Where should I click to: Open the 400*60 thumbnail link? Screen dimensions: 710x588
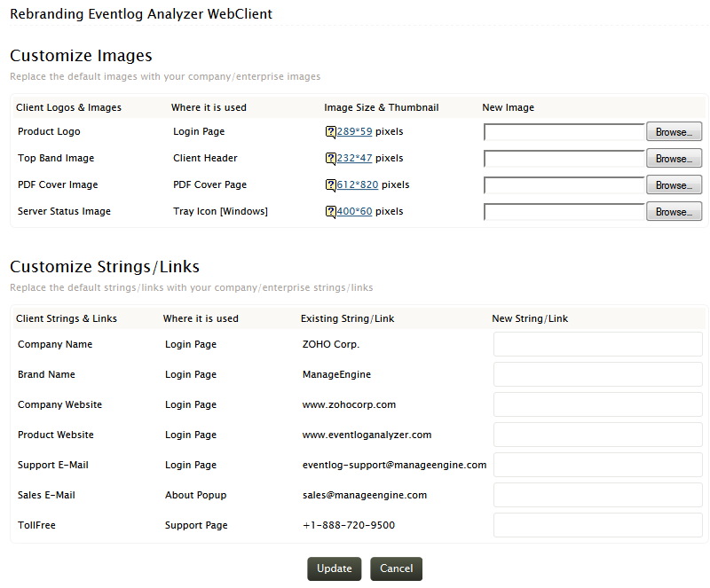354,211
